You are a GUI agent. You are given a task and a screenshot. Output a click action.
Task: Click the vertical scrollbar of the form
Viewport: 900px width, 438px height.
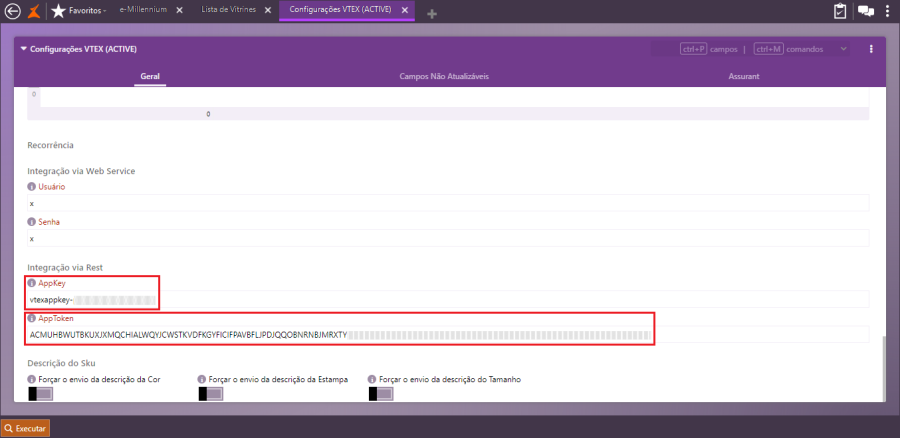[x=884, y=369]
